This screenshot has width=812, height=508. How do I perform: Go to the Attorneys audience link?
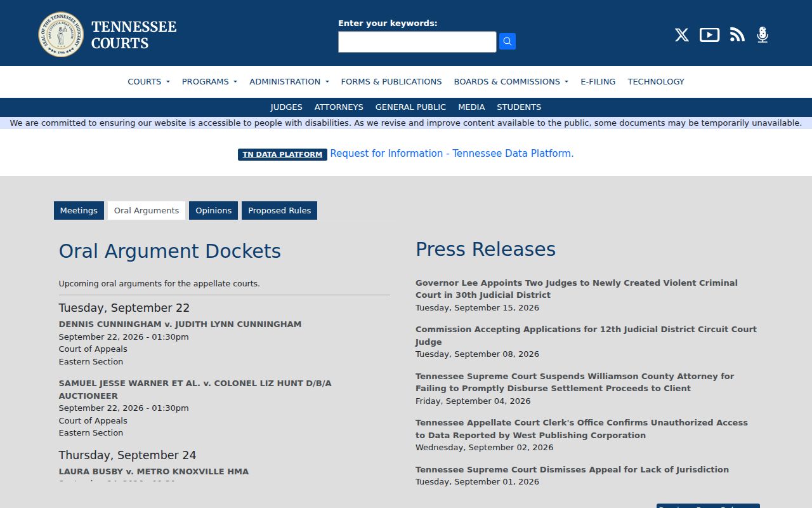[339, 107]
